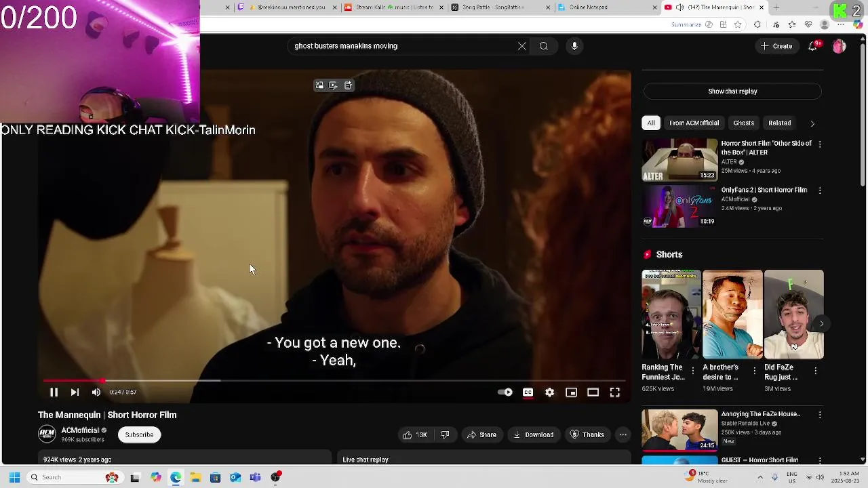The width and height of the screenshot is (868, 488).
Task: Open options for Other Side of the Box
Action: point(820,144)
